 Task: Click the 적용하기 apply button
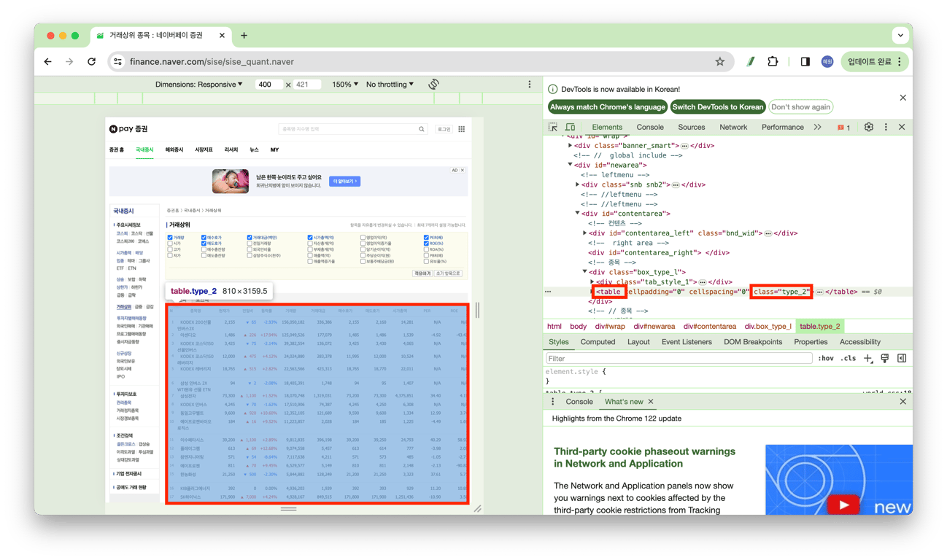pos(422,273)
